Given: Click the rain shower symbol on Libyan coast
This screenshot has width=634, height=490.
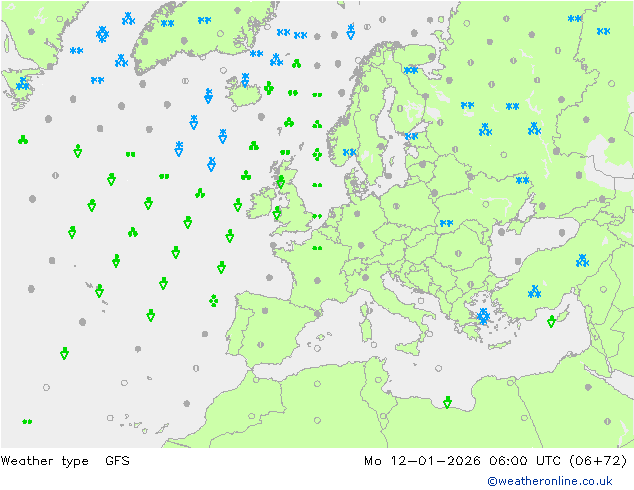Looking at the screenshot, I should [x=447, y=402].
